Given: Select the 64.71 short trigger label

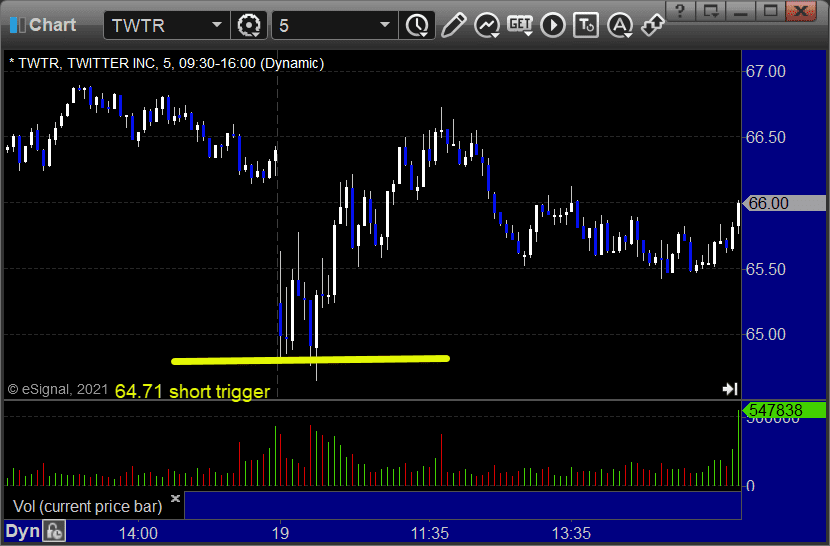Looking at the screenshot, I should click(192, 391).
